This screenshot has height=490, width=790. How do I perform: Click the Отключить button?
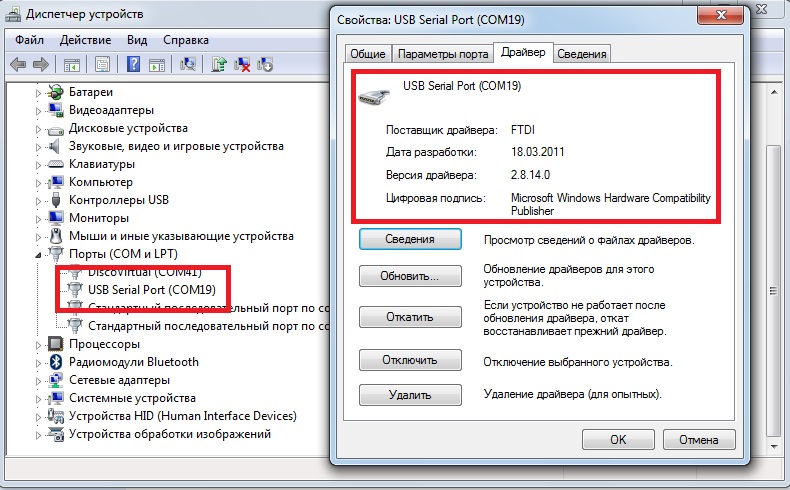tap(410, 360)
